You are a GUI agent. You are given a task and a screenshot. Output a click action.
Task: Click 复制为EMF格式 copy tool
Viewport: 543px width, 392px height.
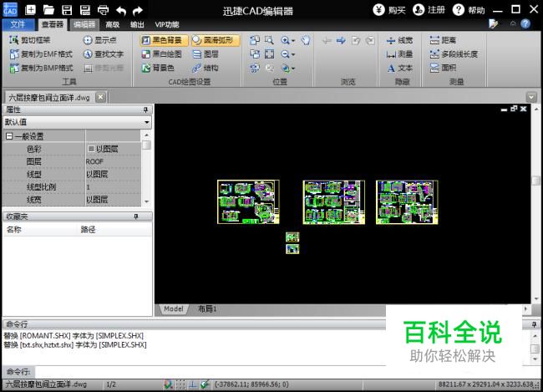(x=41, y=54)
